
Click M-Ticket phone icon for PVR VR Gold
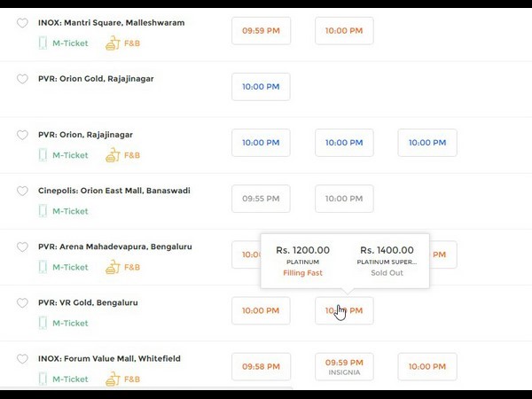[x=43, y=323]
